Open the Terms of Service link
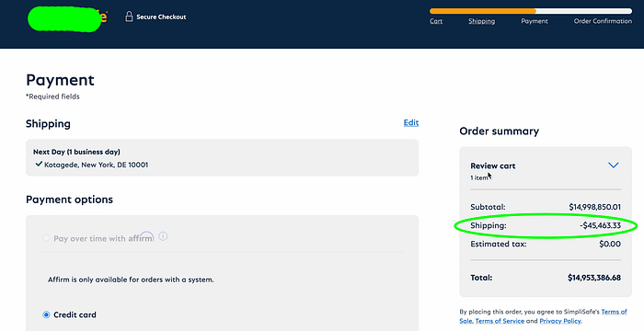Image resolution: width=644 pixels, height=331 pixels. (x=500, y=321)
